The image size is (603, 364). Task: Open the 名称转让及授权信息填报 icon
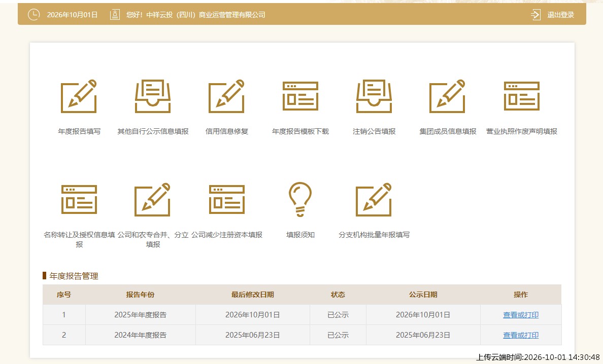click(x=79, y=200)
